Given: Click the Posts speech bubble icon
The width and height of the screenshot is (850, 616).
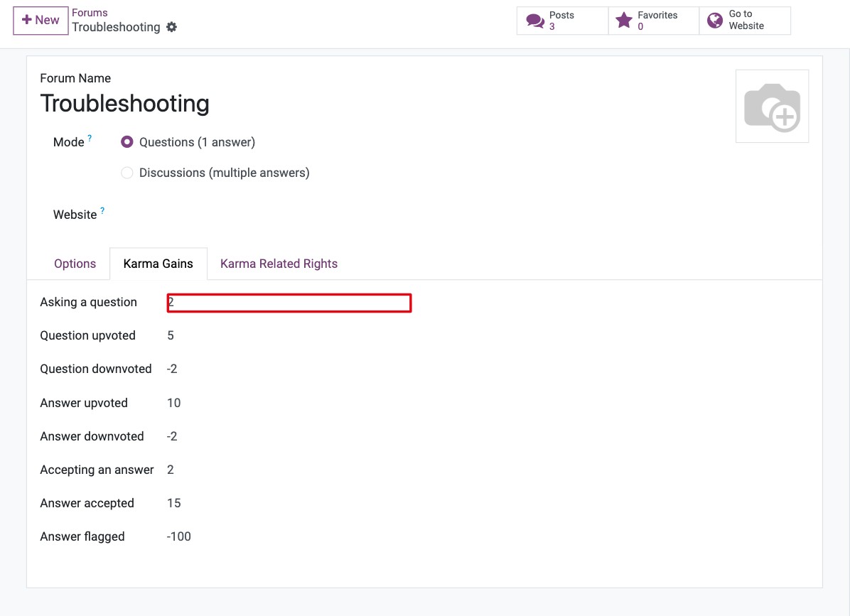Looking at the screenshot, I should point(535,21).
